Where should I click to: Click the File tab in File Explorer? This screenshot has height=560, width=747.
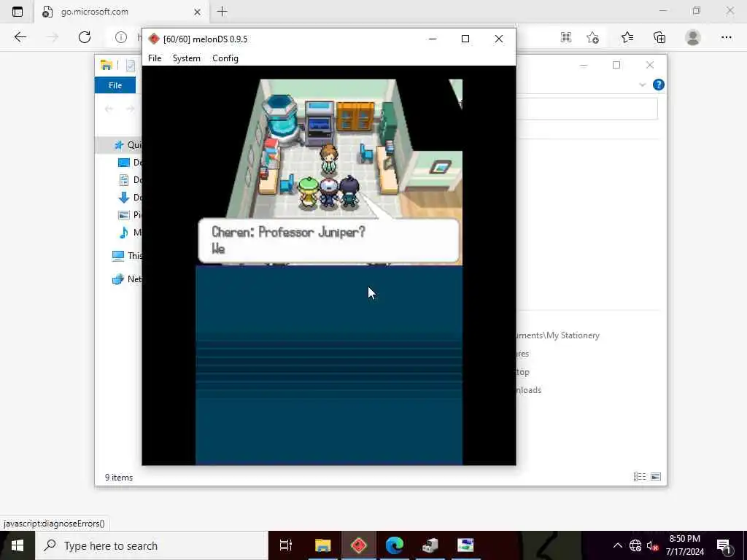[x=115, y=85]
